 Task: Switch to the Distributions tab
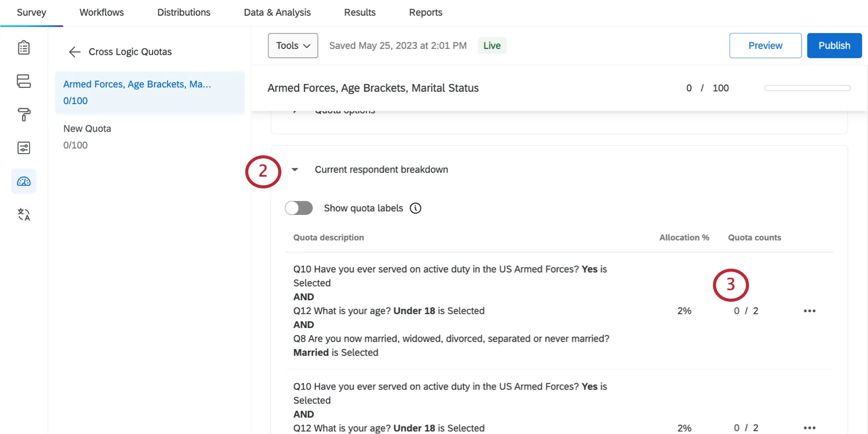coord(183,12)
